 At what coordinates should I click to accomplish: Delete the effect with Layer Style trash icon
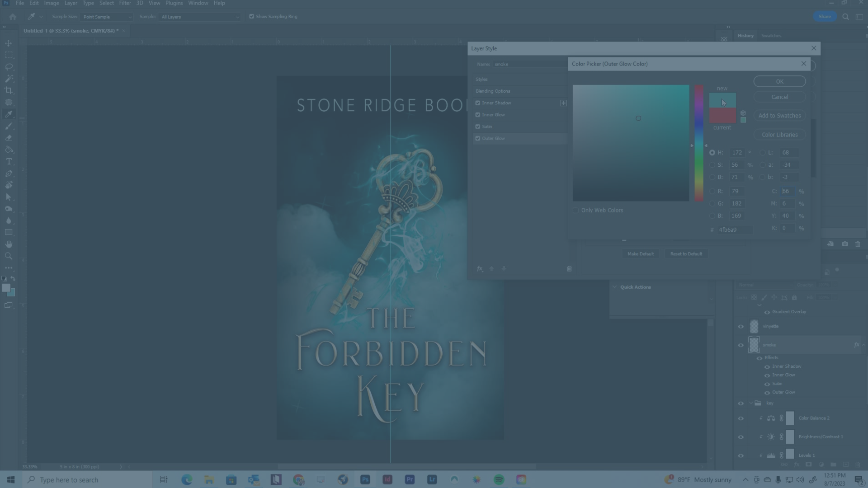pyautogui.click(x=569, y=269)
